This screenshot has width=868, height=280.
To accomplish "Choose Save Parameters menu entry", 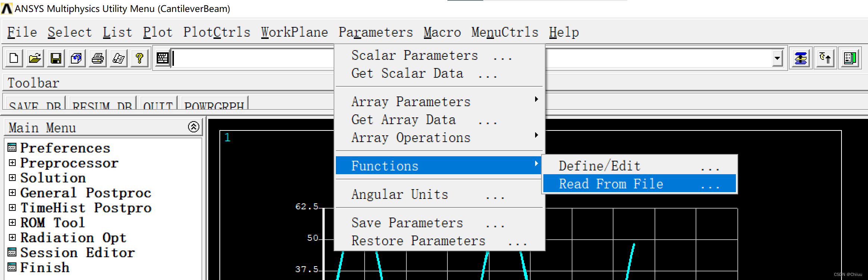I will point(439,222).
